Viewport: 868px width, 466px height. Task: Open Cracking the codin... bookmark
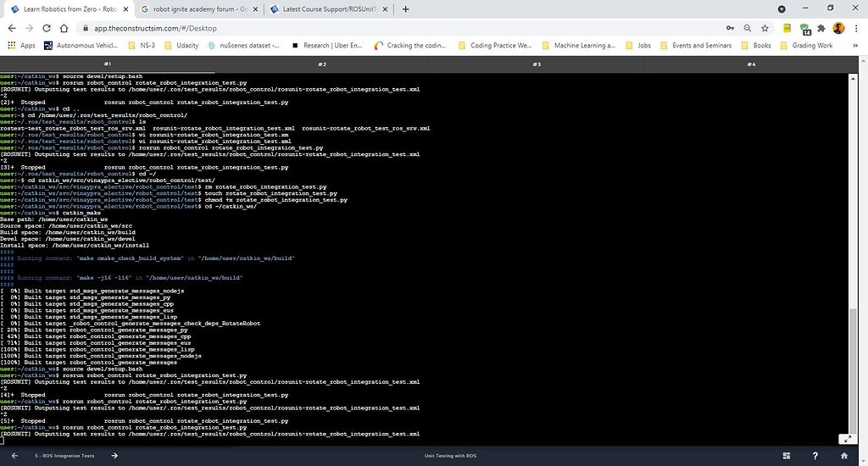pos(410,46)
